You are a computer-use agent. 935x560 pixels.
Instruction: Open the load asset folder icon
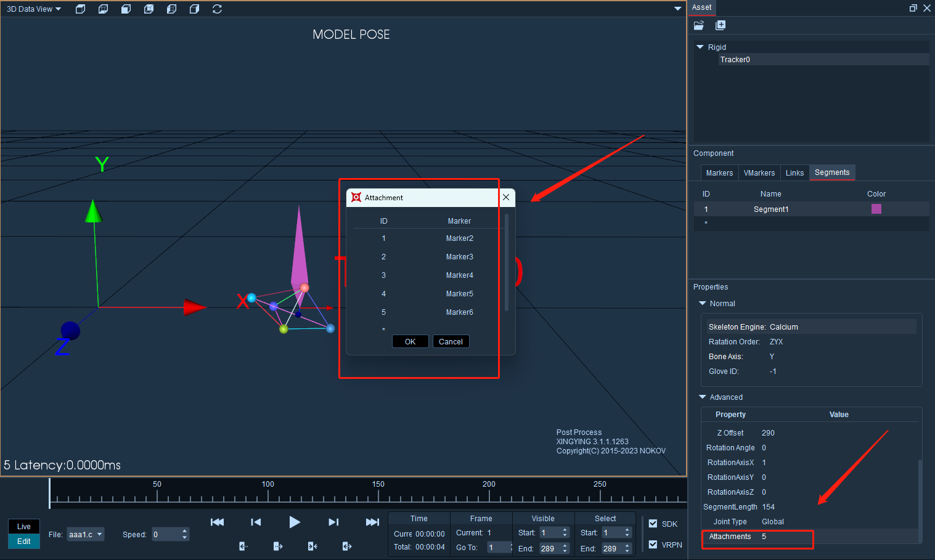pyautogui.click(x=699, y=25)
